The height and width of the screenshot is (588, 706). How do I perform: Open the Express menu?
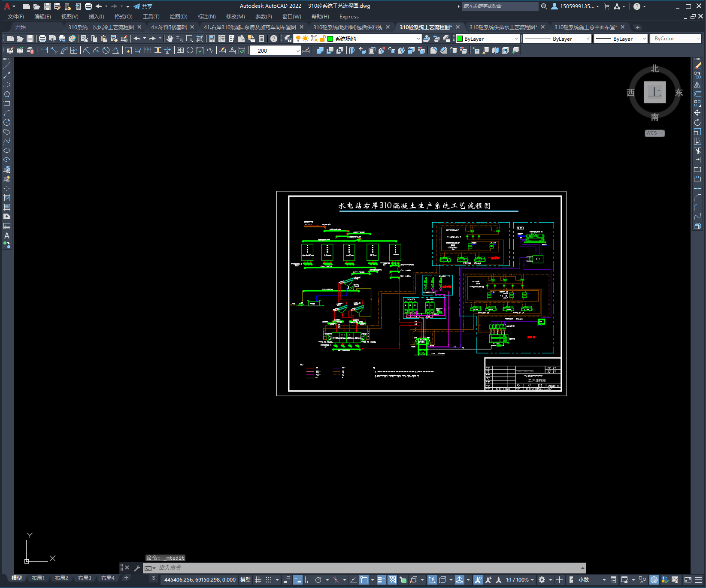click(x=349, y=17)
